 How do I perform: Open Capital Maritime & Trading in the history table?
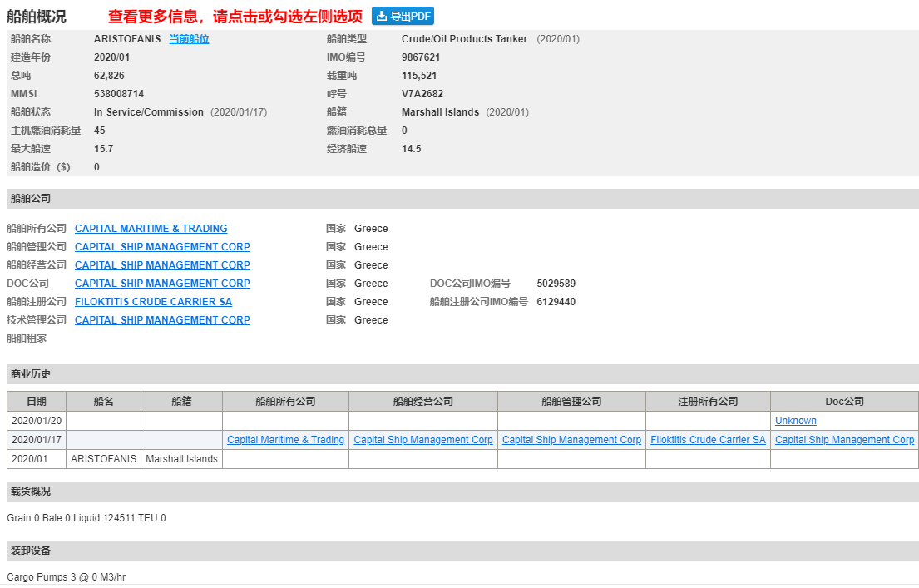285,440
